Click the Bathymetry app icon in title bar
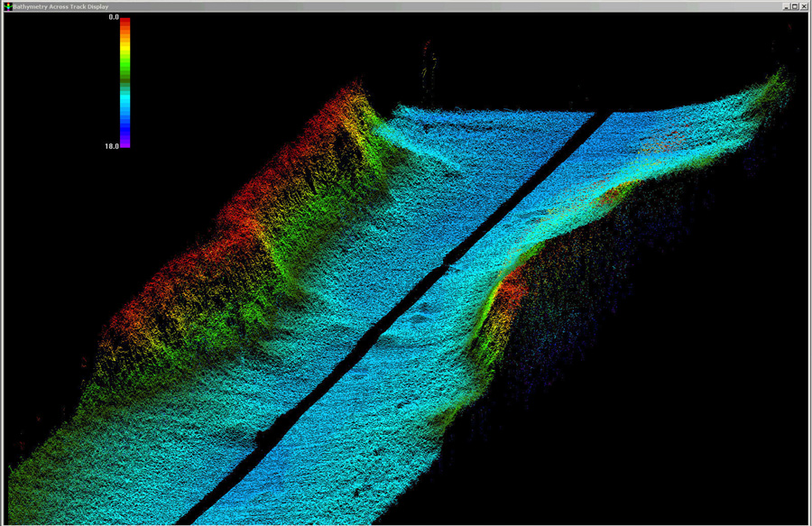 point(6,5)
